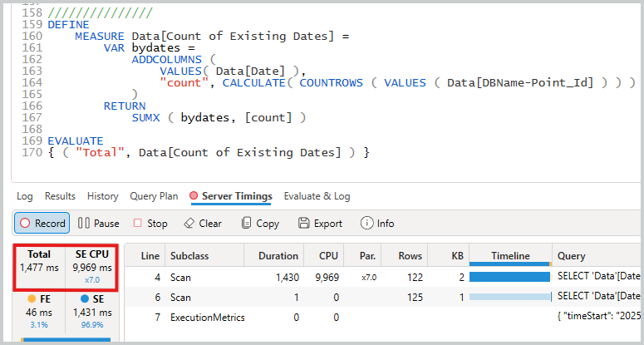Open the Info button
The image size is (644, 345).
[x=377, y=223]
